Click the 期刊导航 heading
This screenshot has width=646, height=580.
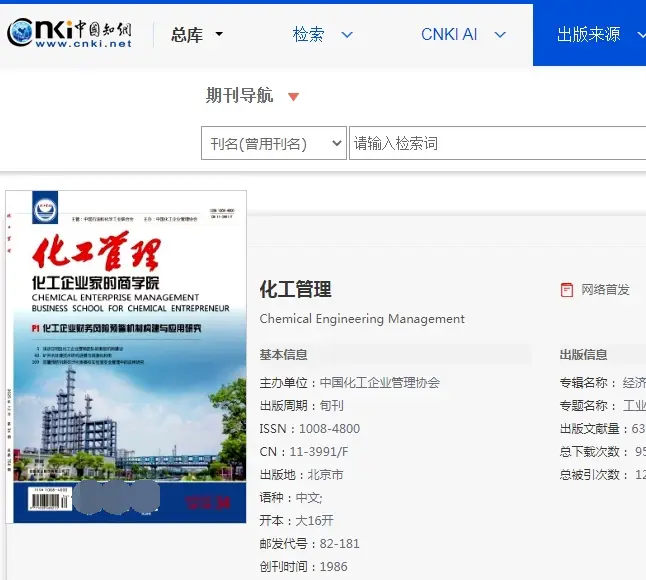pyautogui.click(x=239, y=96)
